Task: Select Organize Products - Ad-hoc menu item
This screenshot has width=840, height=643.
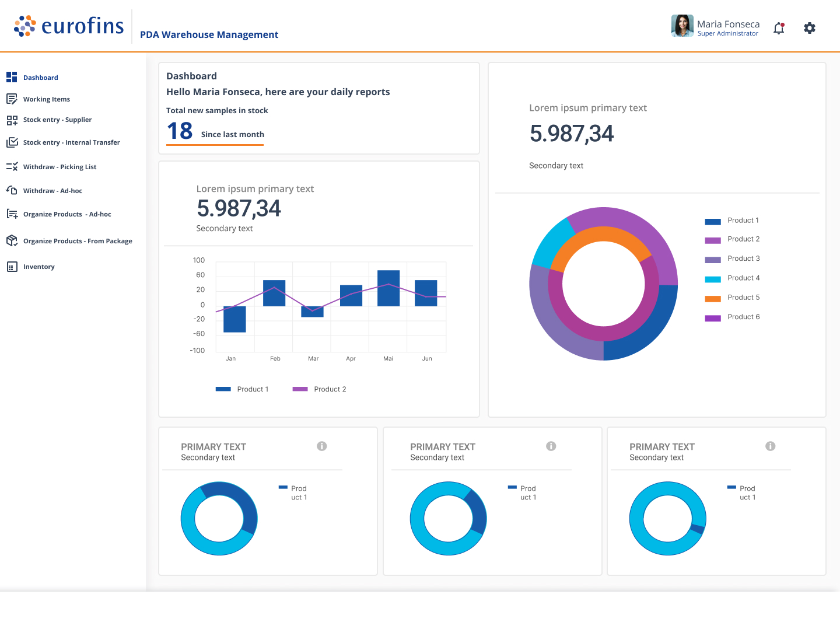Action: (67, 214)
